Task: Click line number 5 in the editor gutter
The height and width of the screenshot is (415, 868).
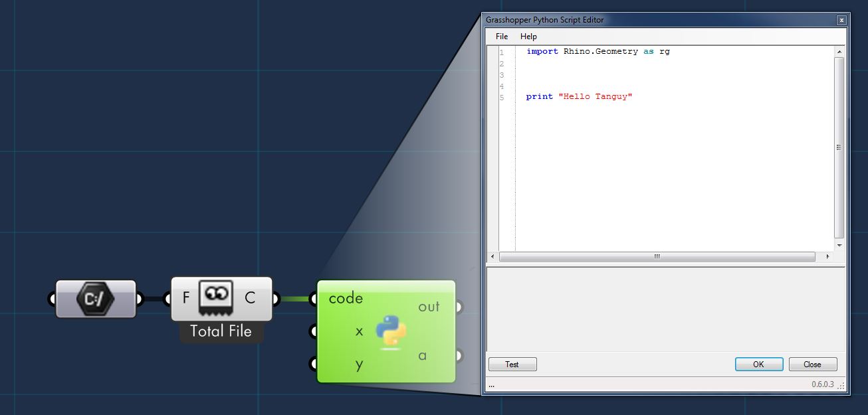Action: [502, 98]
